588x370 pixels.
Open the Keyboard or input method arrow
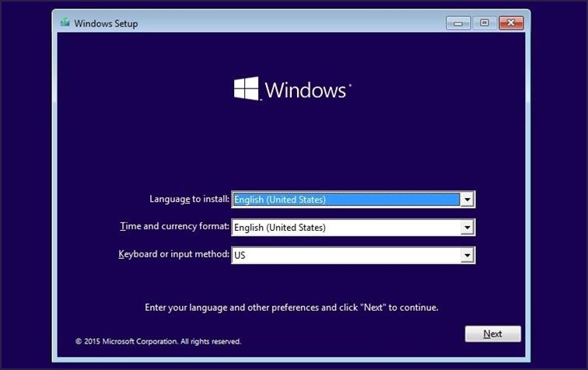[467, 255]
